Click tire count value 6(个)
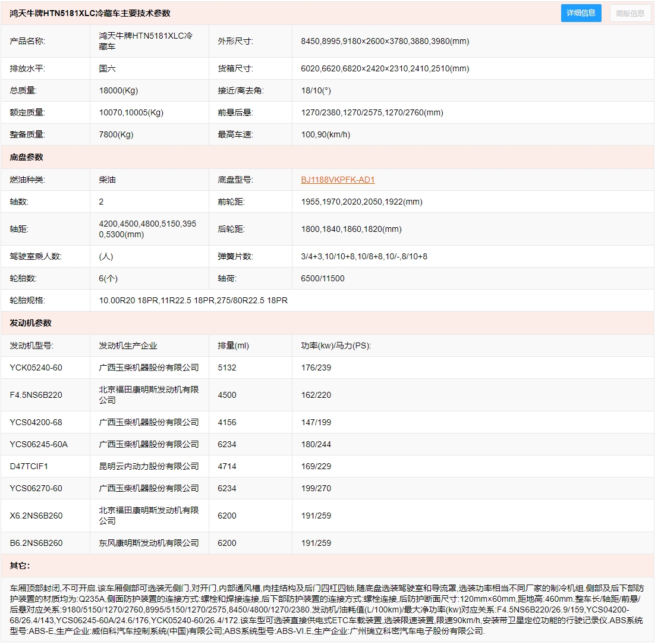This screenshot has height=644, width=658. pyautogui.click(x=109, y=279)
